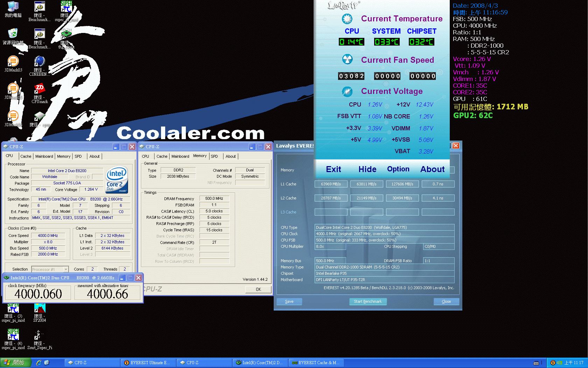The image size is (588, 368).
Task: Click the keyboard language bar tray icon
Action: tap(536, 363)
